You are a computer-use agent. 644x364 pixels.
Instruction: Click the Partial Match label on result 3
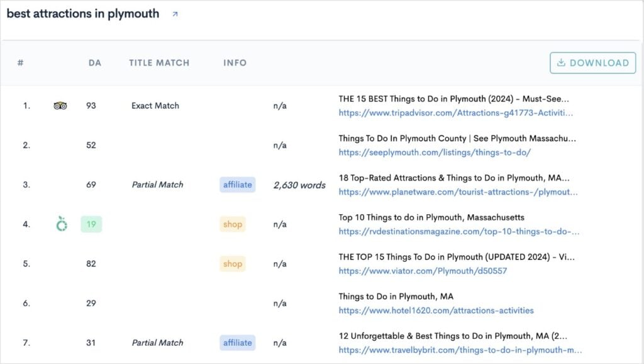click(157, 184)
